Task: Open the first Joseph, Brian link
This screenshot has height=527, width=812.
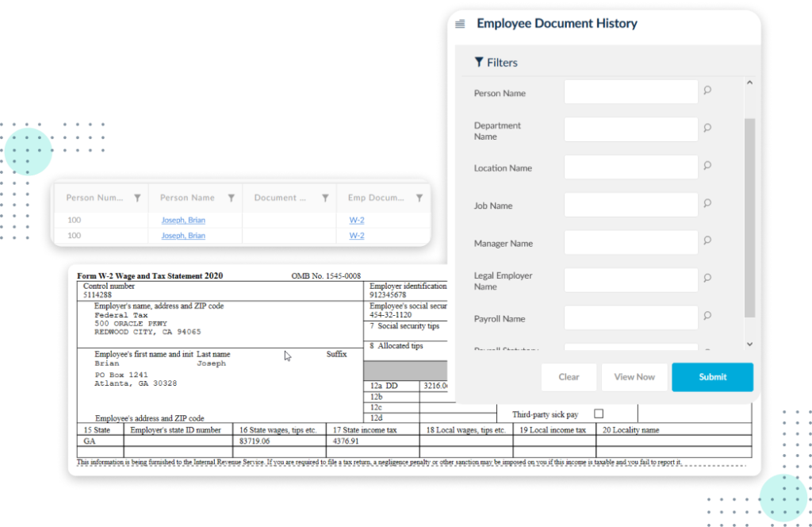Action: [x=183, y=220]
